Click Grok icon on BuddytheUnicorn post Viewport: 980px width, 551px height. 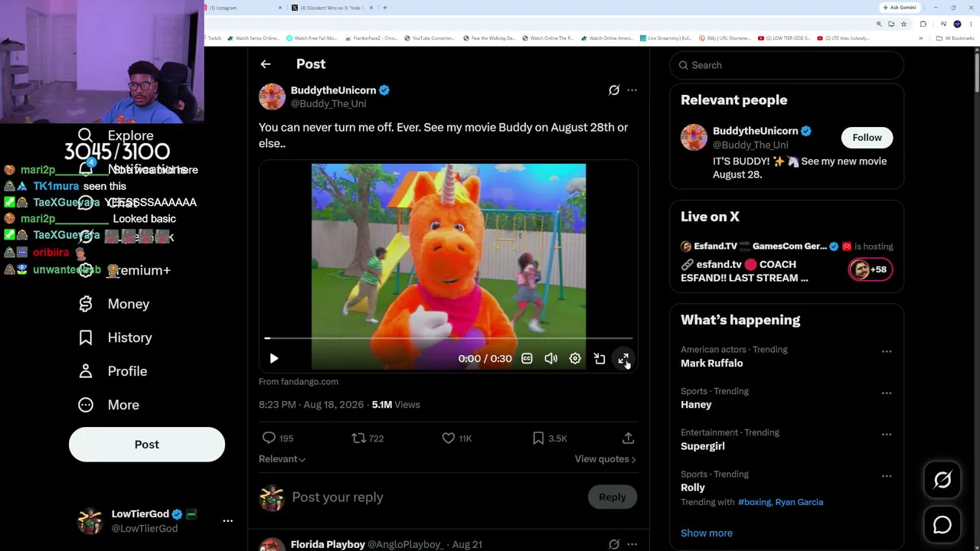(614, 90)
